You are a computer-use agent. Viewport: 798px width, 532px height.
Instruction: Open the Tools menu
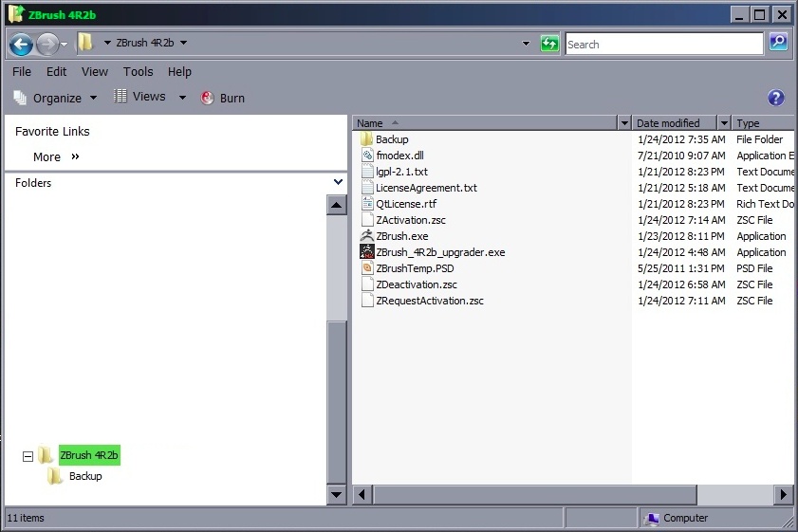point(138,72)
